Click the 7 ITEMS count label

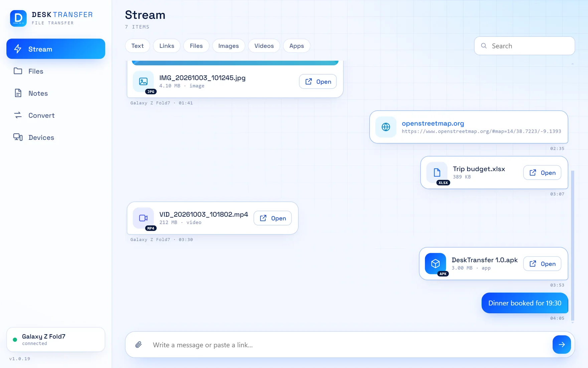137,27
